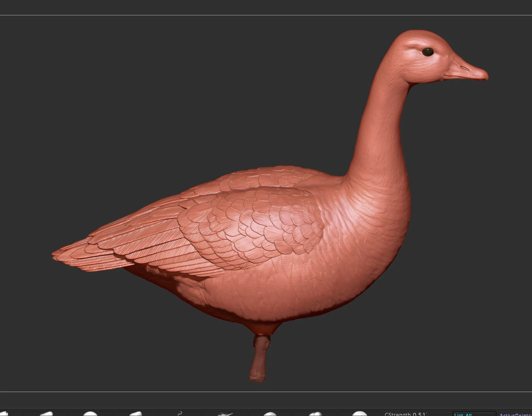Click the nostril on the goose's beak

coord(465,68)
